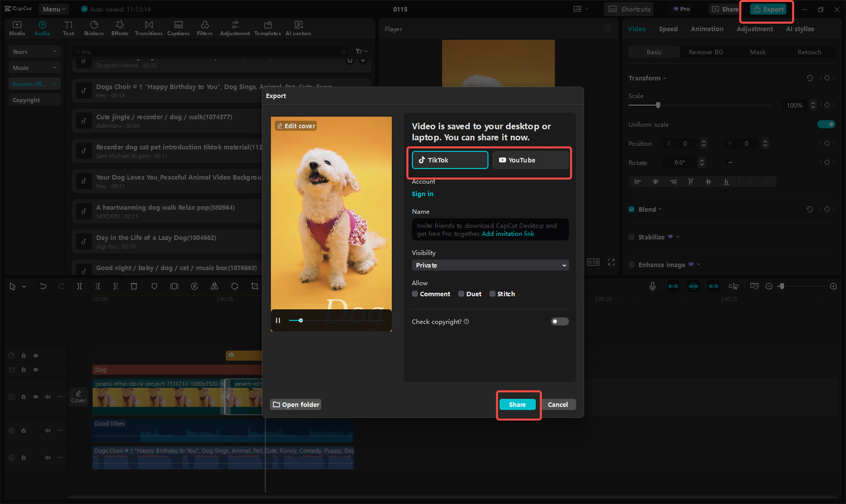Image resolution: width=846 pixels, height=504 pixels.
Task: Open the Filters panel
Action: [205, 27]
